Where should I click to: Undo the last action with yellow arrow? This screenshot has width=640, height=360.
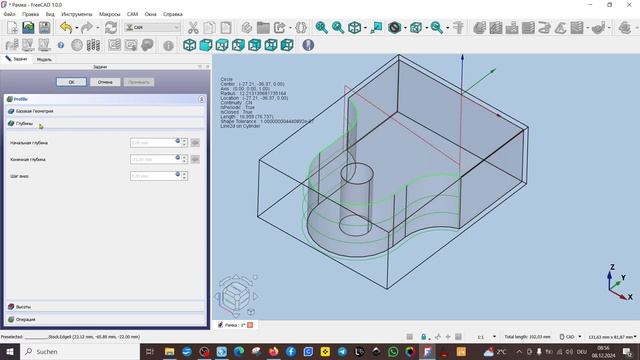[66, 27]
